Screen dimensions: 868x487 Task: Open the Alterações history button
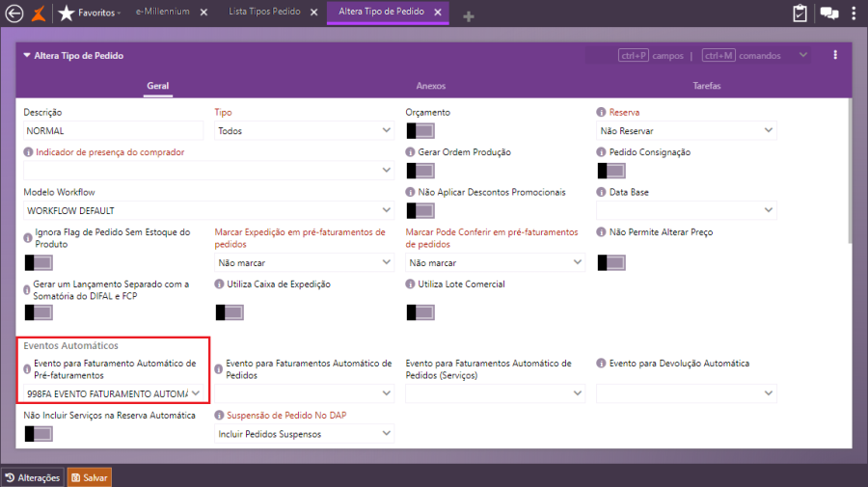click(x=33, y=477)
